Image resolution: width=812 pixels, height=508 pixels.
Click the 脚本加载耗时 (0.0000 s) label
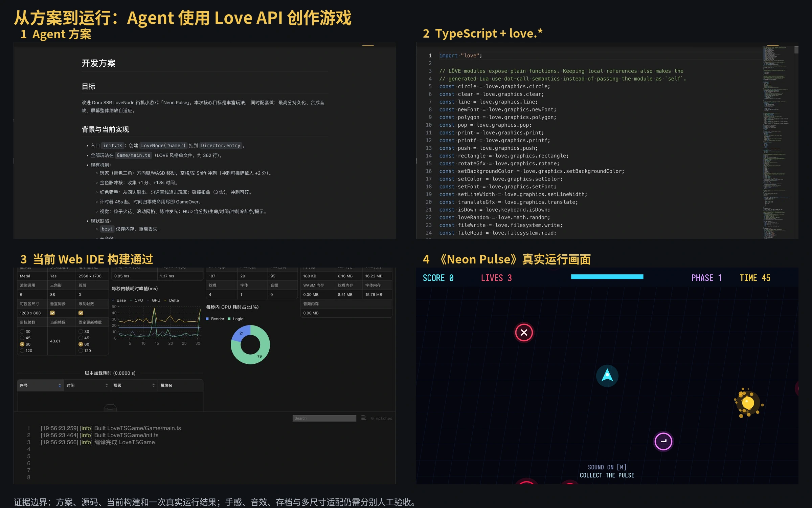[110, 373]
